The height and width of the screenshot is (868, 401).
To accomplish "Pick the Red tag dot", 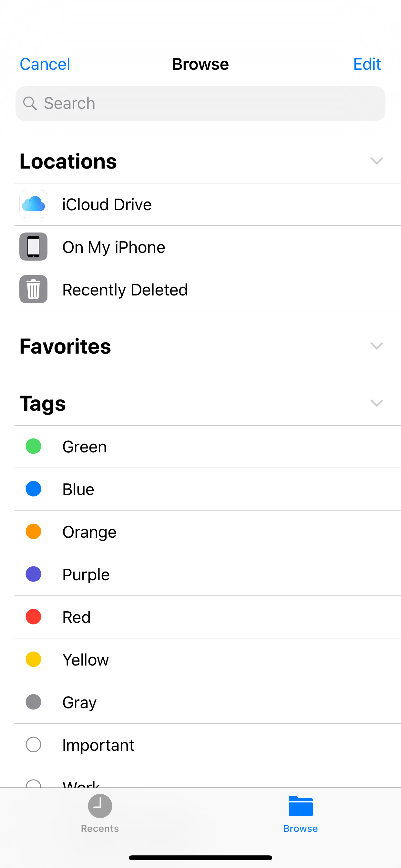I will (x=33, y=617).
